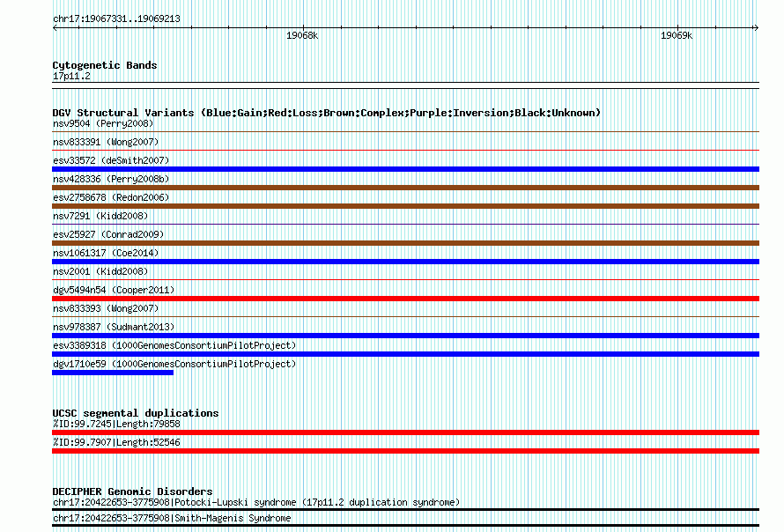Click the brown bar under esv25927

click(405, 243)
